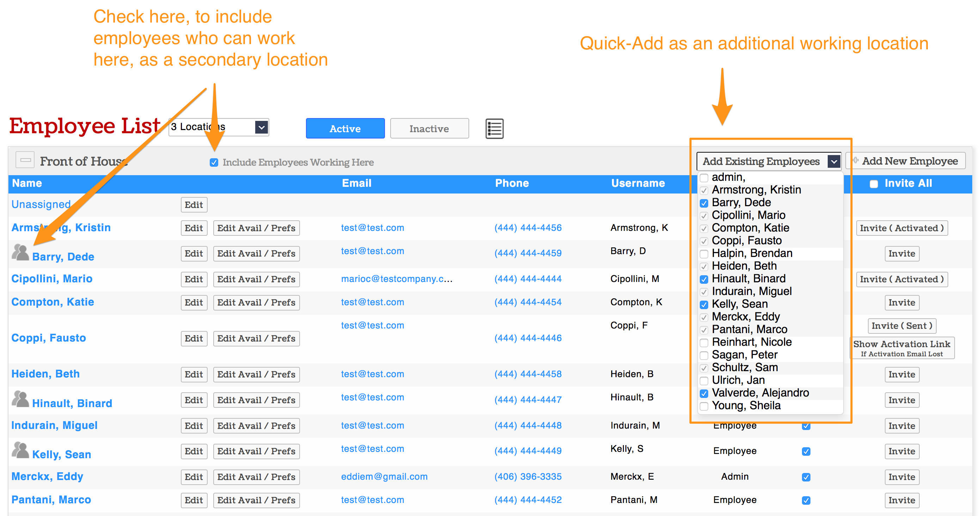This screenshot has width=980, height=516.
Task: Click the eddiem@gmail.com email link
Action: [384, 477]
